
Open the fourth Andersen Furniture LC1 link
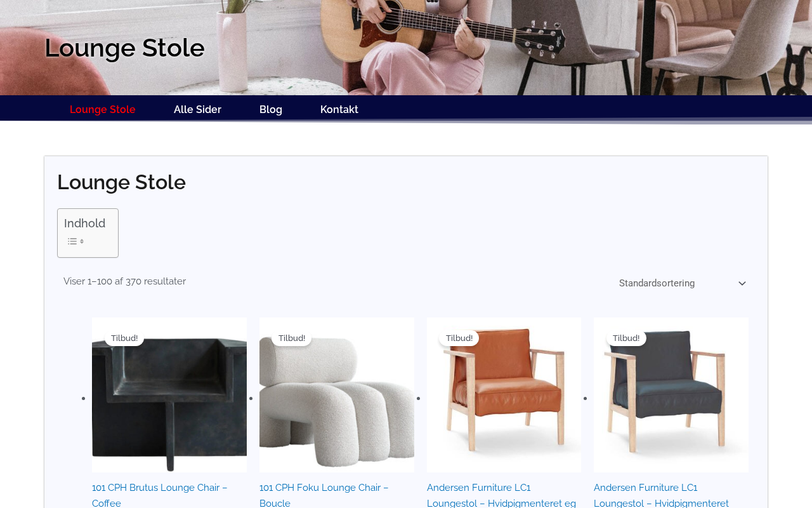point(662,495)
